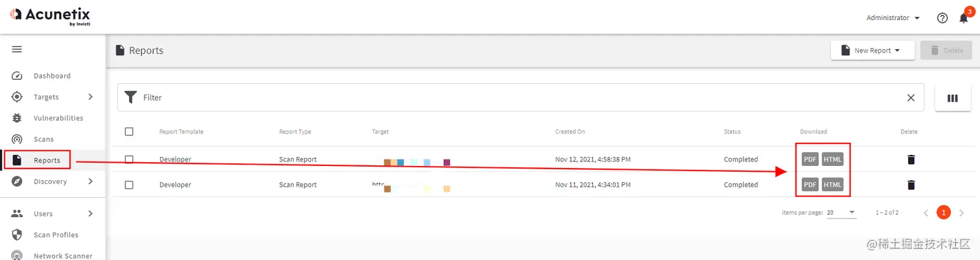Click the Scans radar icon
This screenshot has width=980, height=260.
pos(17,139)
